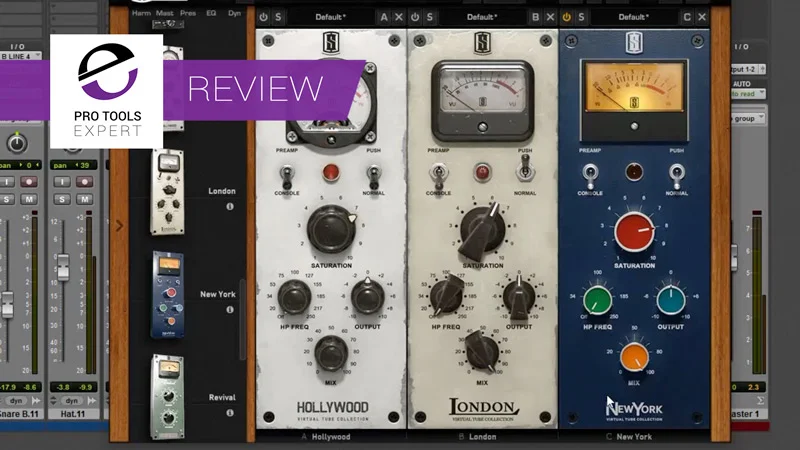This screenshot has width=800, height=450.
Task: Switch to the Pres module category tab
Action: pos(188,13)
